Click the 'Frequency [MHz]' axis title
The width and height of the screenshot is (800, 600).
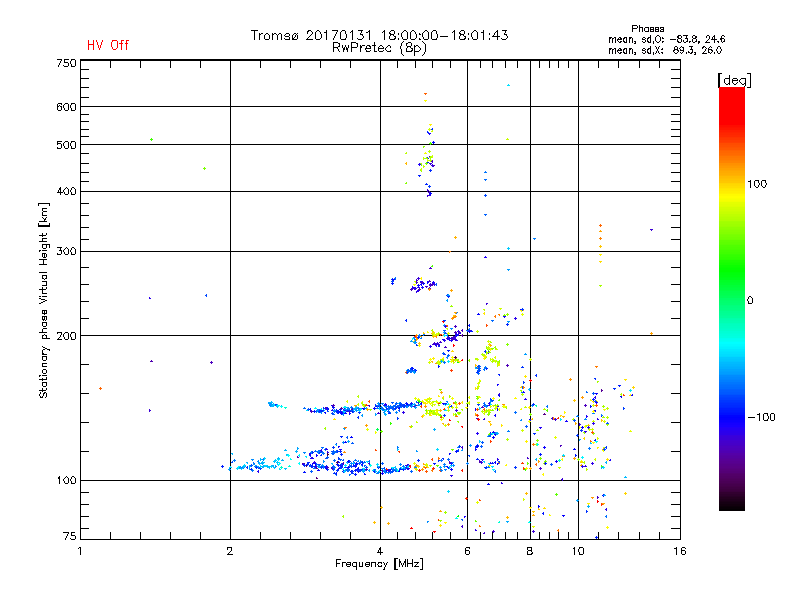(379, 564)
